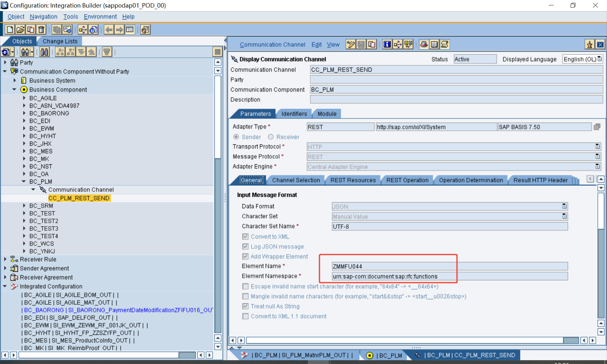Open BC_BAORONG integrated configuration link

point(118,310)
